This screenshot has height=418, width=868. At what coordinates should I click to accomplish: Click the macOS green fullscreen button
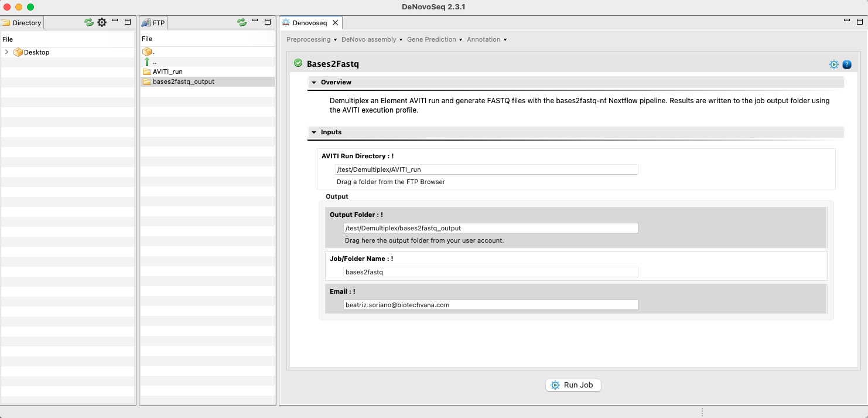(30, 7)
